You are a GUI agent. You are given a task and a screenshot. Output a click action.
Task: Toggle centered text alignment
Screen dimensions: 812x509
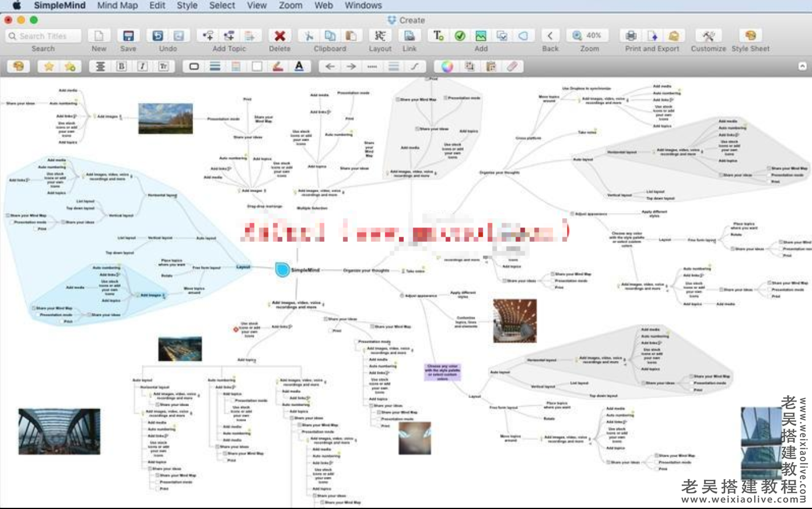(100, 67)
